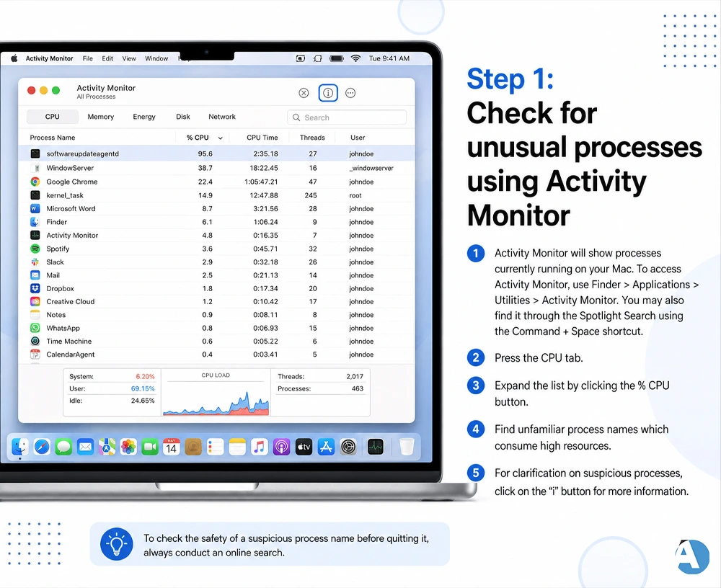Image resolution: width=721 pixels, height=588 pixels.
Task: Open Contacts from the Dock
Action: [x=193, y=446]
